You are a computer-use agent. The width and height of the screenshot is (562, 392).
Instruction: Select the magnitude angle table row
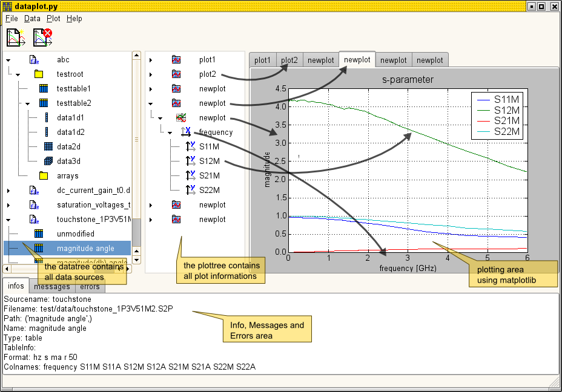tap(85, 248)
